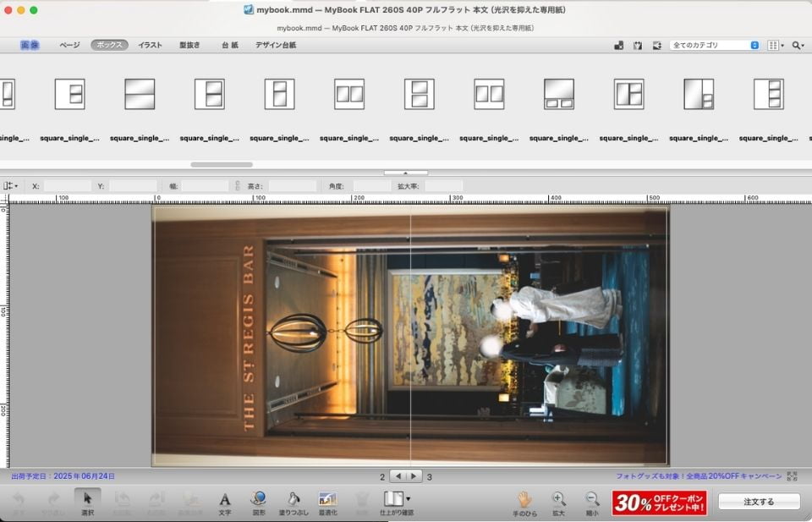Click page number 2 label

[382, 476]
